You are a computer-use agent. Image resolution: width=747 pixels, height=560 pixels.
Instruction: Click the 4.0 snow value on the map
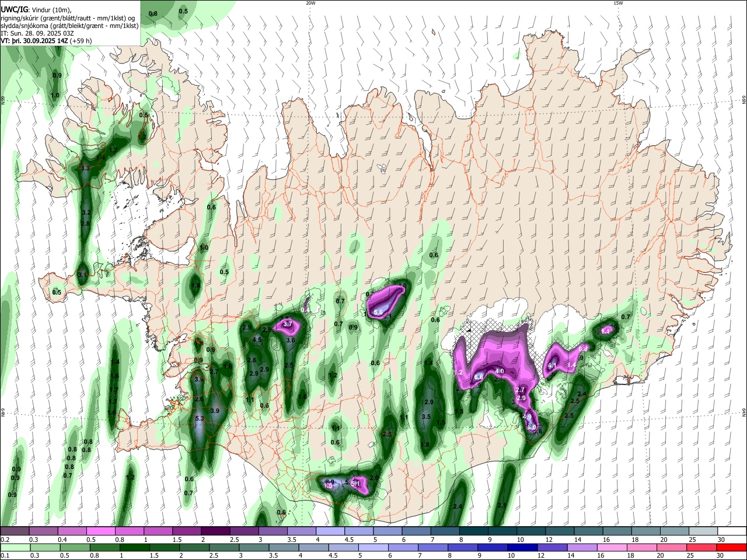click(500, 371)
